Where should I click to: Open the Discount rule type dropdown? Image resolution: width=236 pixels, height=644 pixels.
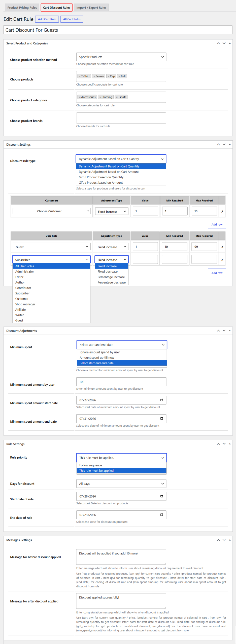(121, 159)
